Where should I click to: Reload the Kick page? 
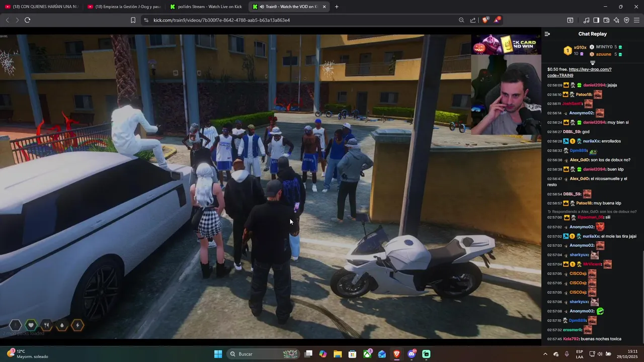pos(27,20)
